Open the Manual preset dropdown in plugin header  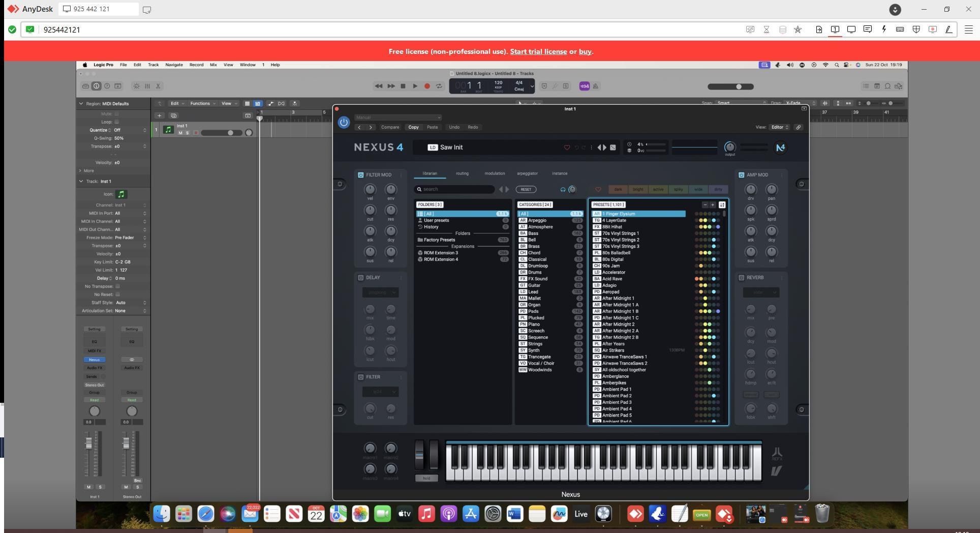click(398, 117)
